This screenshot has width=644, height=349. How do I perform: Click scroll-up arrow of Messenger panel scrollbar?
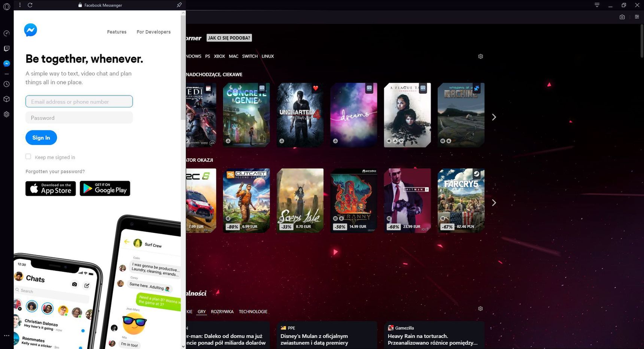183,13
